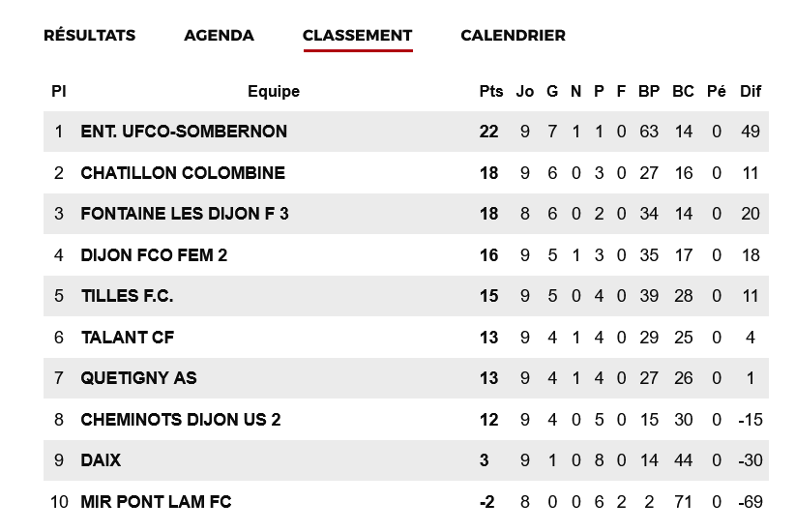Switch to the Agenda tab
The image size is (795, 532).
[x=219, y=36]
